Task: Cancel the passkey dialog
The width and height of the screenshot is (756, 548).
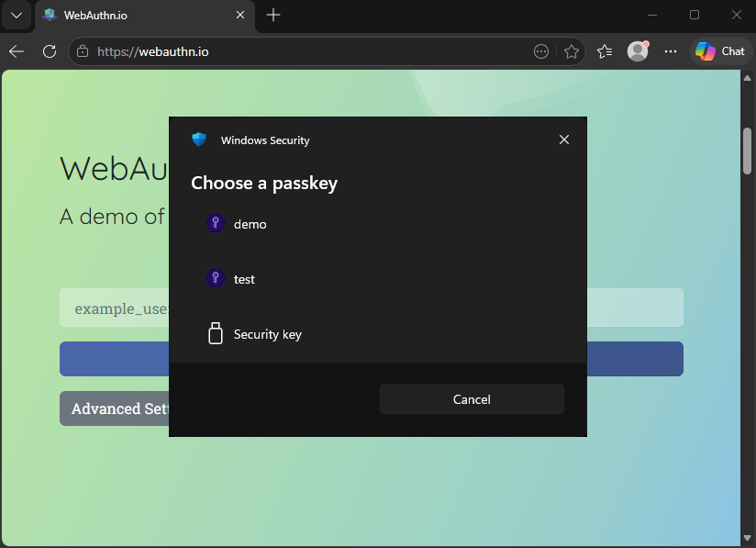Action: 472,399
